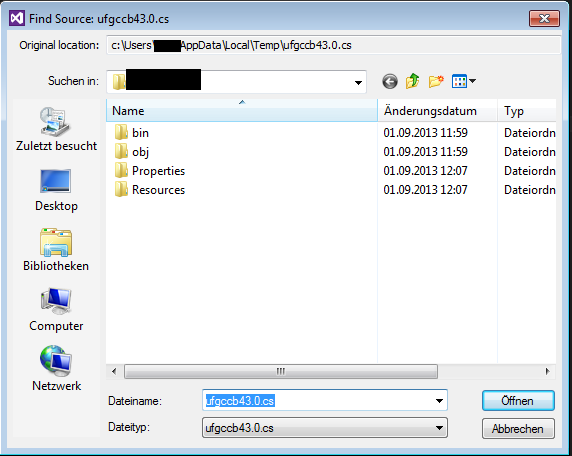Open Zuletzt besucht in sidebar
The height and width of the screenshot is (456, 572).
[x=56, y=130]
